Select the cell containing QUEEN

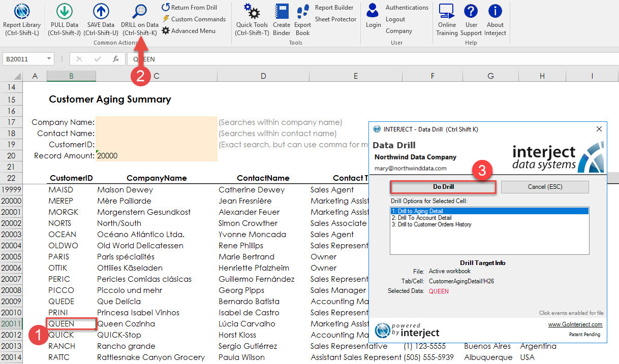[x=71, y=323]
